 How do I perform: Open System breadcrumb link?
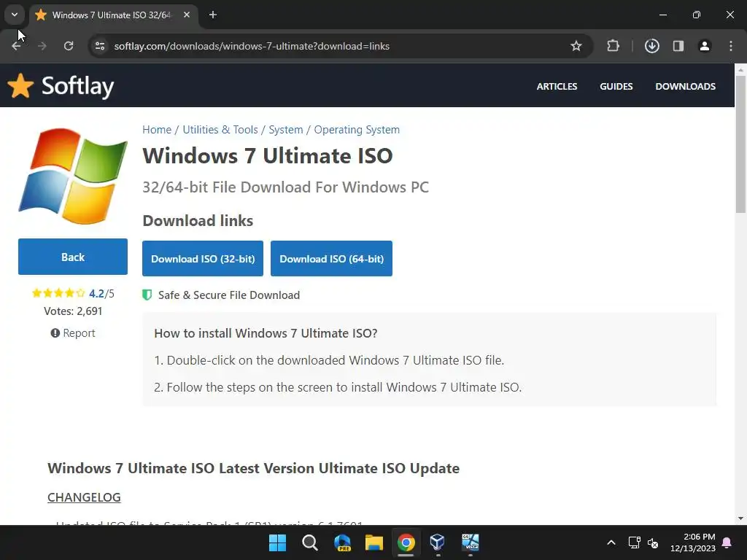286,130
